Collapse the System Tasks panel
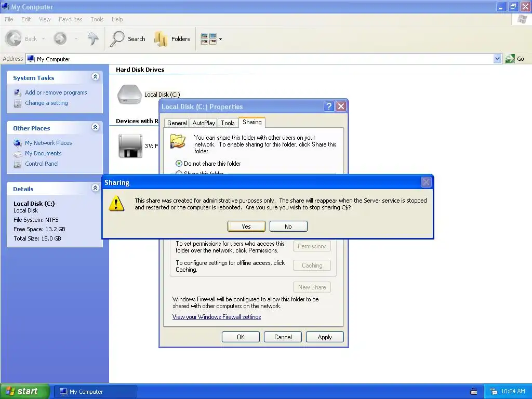 coord(96,77)
